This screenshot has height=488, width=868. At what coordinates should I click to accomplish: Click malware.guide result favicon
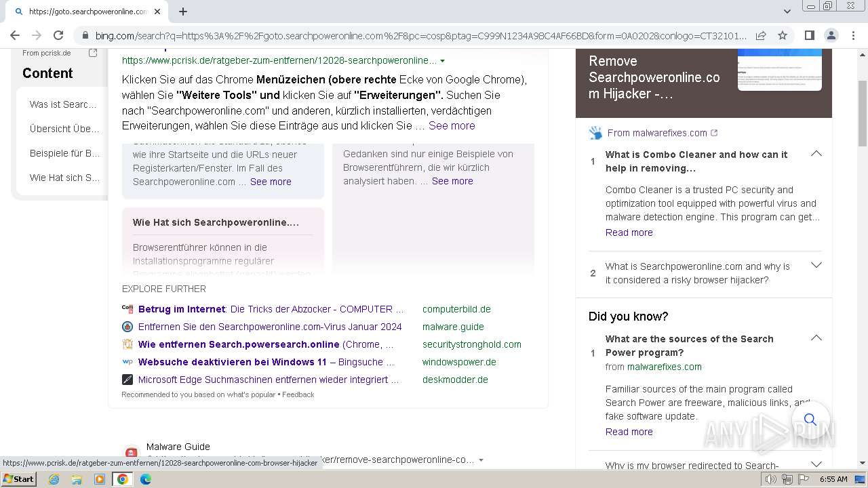tap(127, 327)
